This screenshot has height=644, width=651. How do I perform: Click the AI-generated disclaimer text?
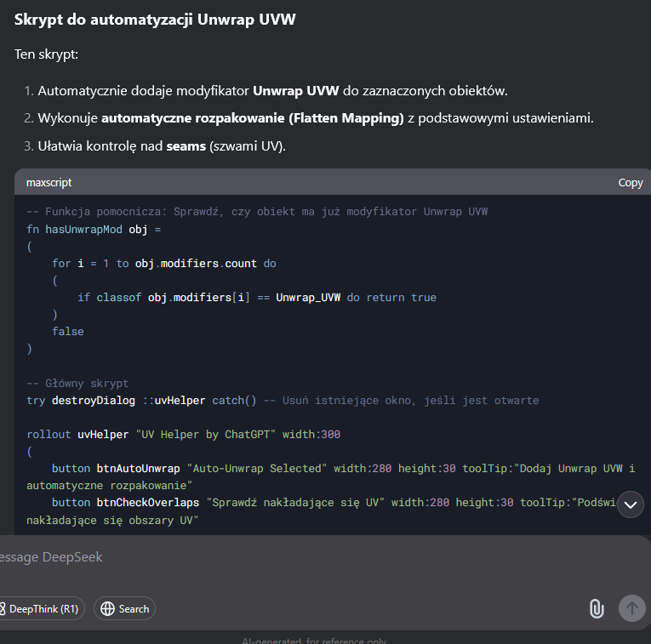pos(313,640)
